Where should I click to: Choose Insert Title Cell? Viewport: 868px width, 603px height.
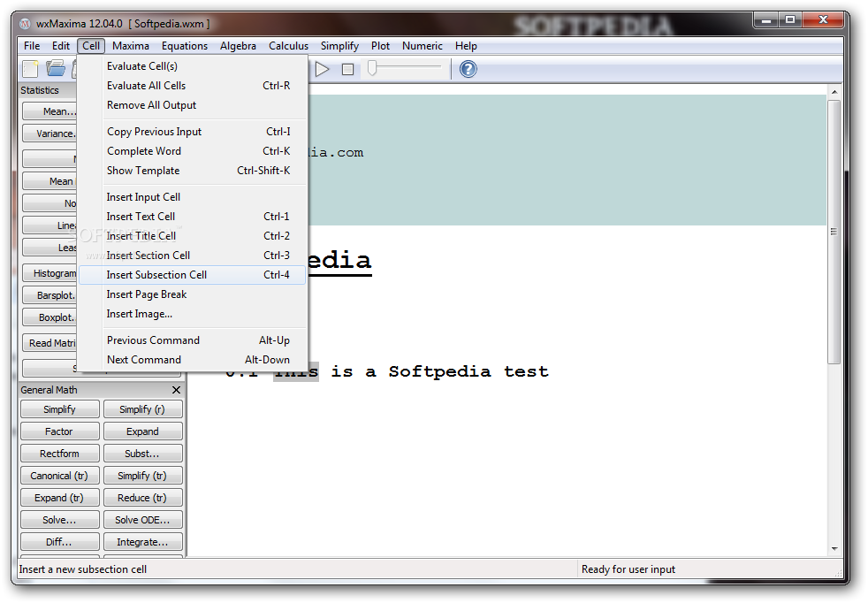[x=192, y=235]
